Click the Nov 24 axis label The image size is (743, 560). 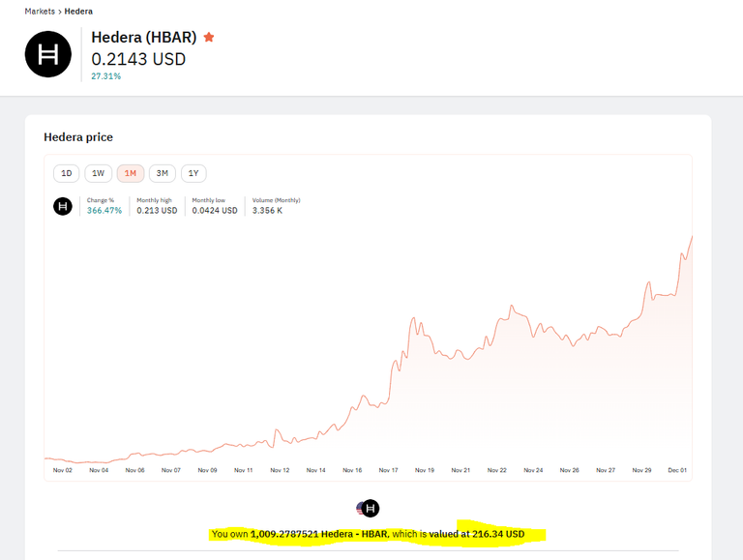[533, 470]
